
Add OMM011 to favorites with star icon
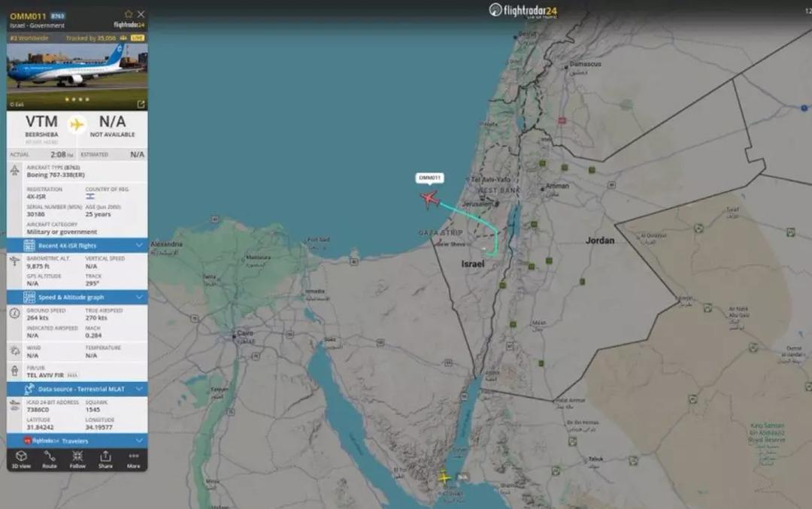coord(129,14)
